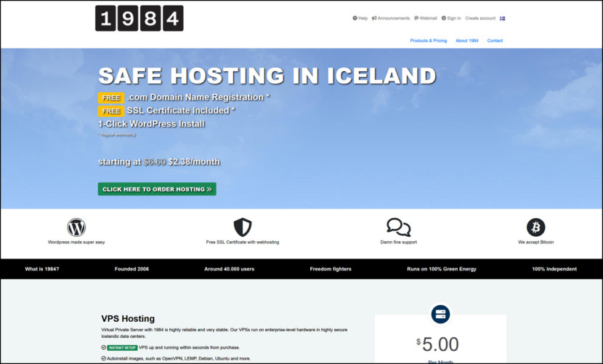Open About 1984 menu item
This screenshot has height=364, width=603.
coord(467,41)
